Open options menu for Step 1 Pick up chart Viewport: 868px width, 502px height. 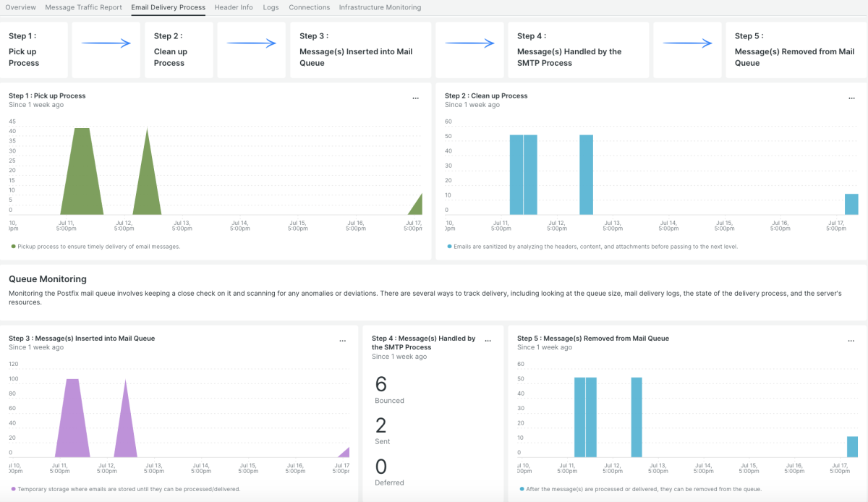(415, 98)
